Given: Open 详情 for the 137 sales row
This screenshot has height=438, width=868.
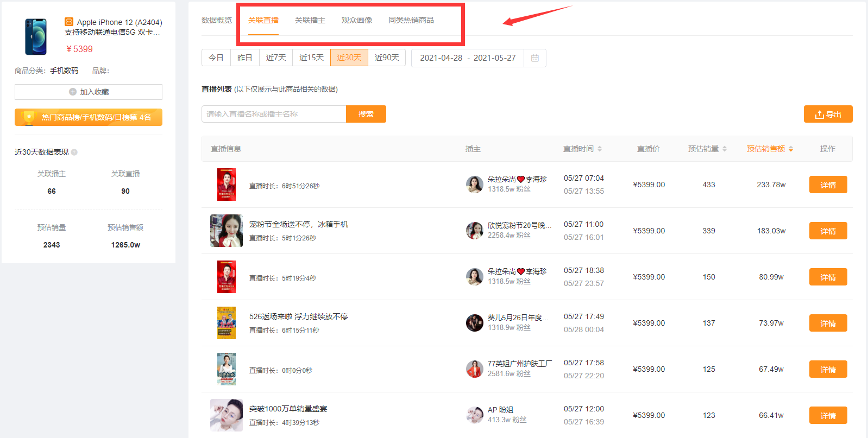Looking at the screenshot, I should coord(828,323).
